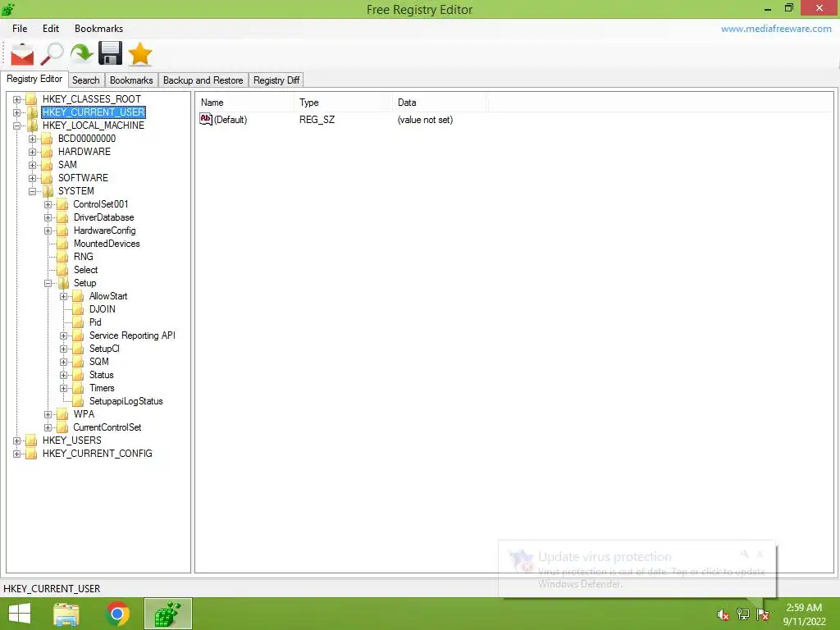Click the Update virus protection notification
Image resolution: width=840 pixels, height=630 pixels.
[637, 569]
